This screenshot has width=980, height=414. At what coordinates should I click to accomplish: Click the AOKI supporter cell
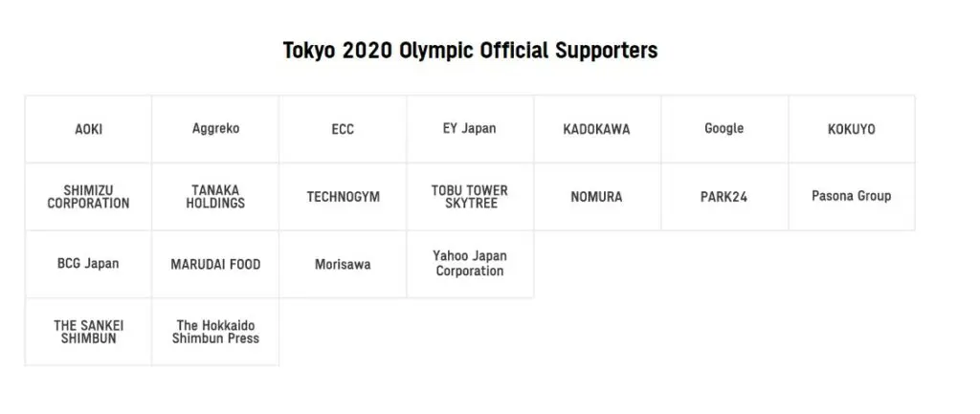[88, 129]
